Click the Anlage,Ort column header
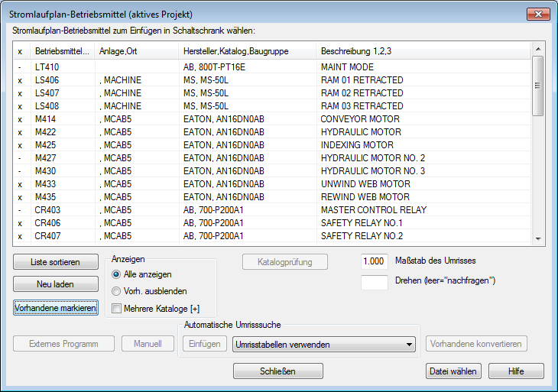This screenshot has width=558, height=392. [x=136, y=51]
